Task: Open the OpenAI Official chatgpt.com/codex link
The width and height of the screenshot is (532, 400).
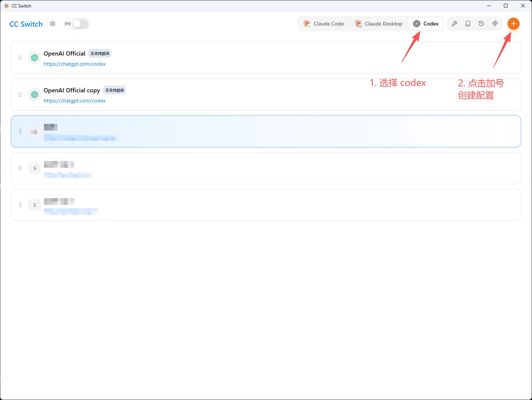Action: (x=75, y=64)
